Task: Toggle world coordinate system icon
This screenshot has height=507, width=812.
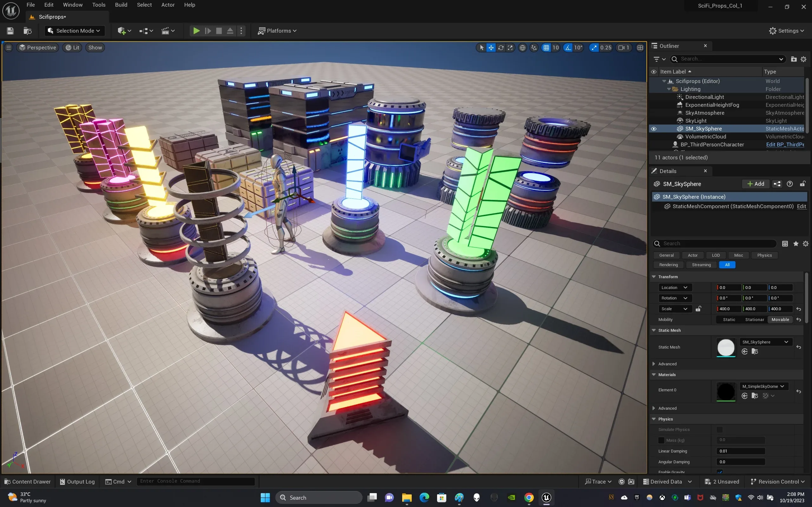Action: click(x=522, y=48)
